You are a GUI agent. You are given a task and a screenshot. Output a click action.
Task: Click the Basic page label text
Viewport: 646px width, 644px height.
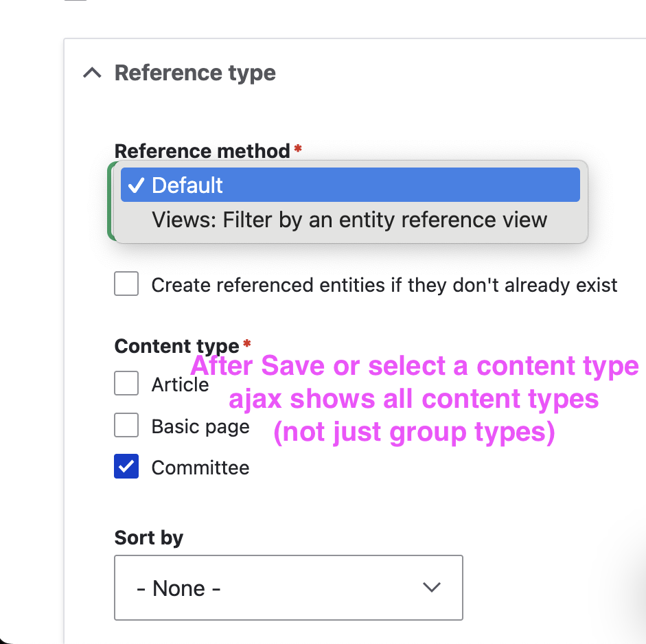point(200,427)
